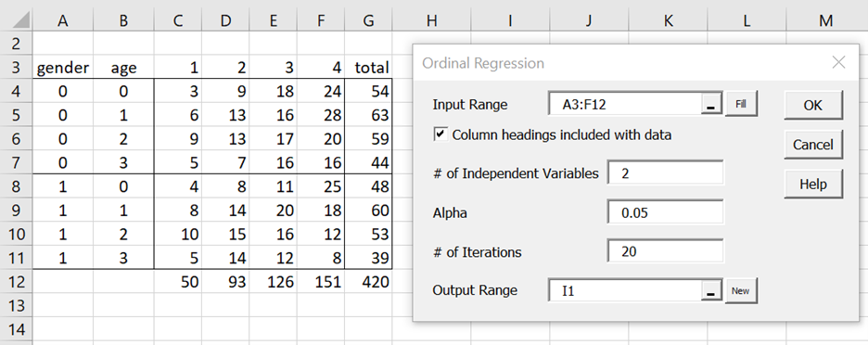Click total cell 63 in row 5
Screen dimensions: 868x345
(x=368, y=115)
